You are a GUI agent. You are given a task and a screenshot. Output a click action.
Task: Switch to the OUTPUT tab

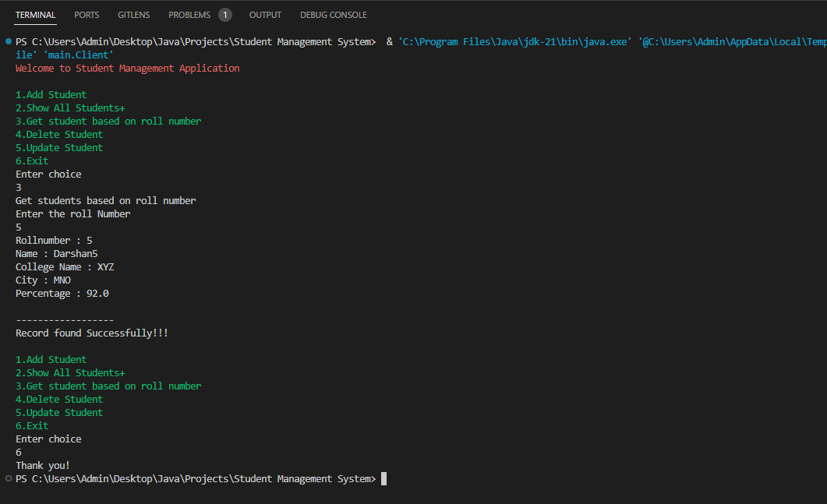point(265,15)
